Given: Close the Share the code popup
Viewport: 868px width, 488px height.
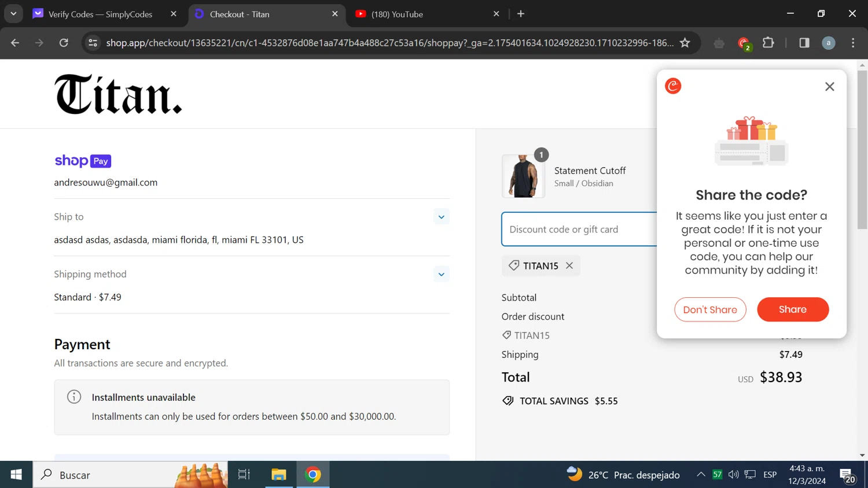Looking at the screenshot, I should 830,86.
